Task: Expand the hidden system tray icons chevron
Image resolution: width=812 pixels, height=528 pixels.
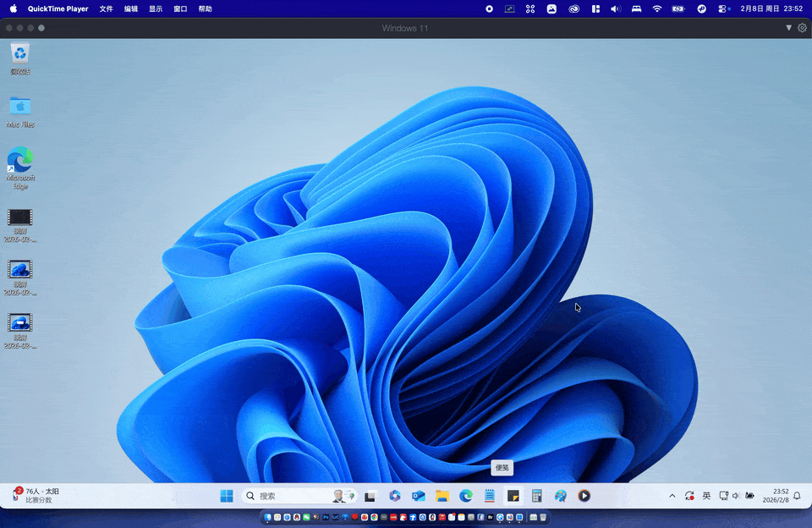Action: (672, 496)
